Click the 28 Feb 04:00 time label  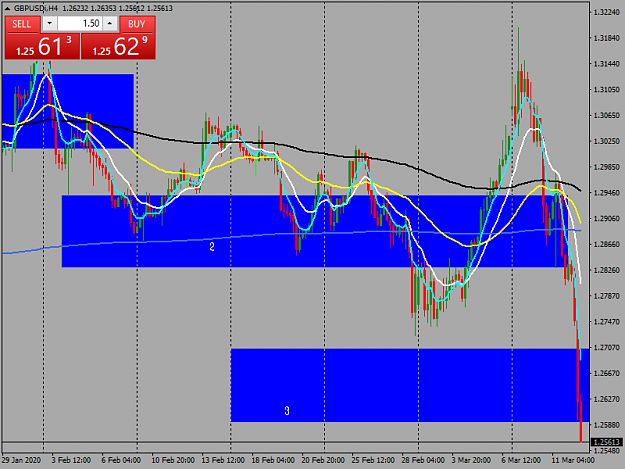tap(423, 460)
